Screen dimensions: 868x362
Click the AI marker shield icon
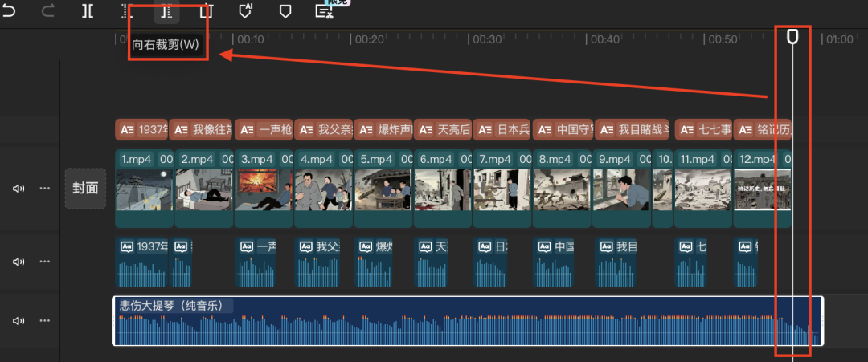[x=246, y=10]
